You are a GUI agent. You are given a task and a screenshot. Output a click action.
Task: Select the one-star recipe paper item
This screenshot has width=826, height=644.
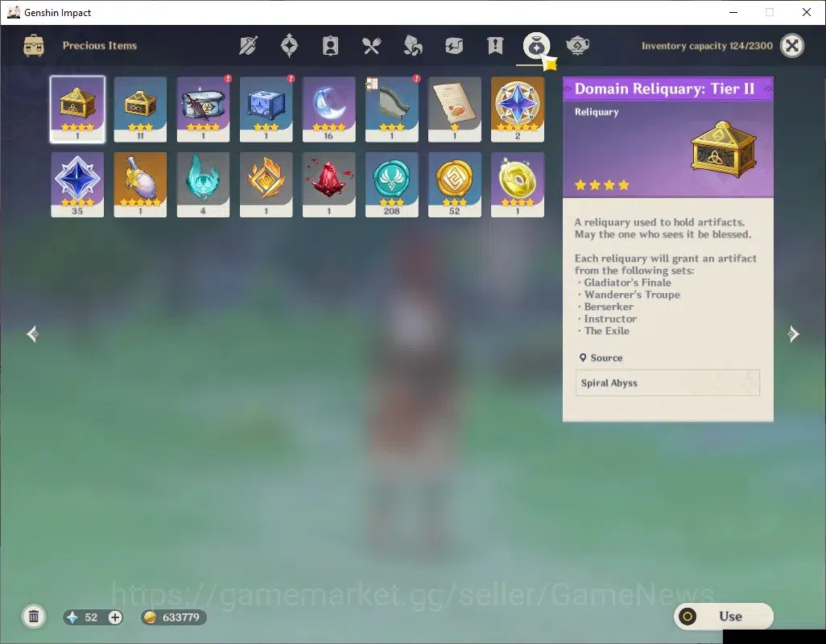point(455,109)
